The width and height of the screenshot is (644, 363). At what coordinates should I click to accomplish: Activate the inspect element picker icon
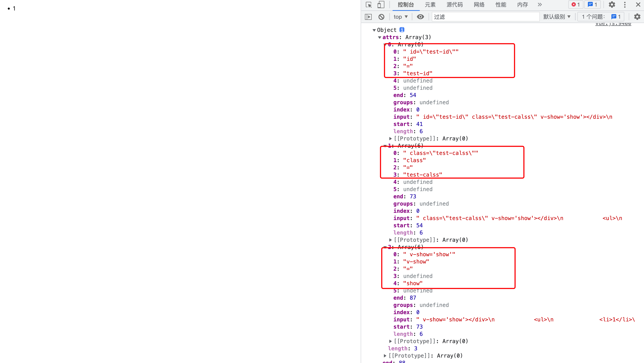point(369,5)
